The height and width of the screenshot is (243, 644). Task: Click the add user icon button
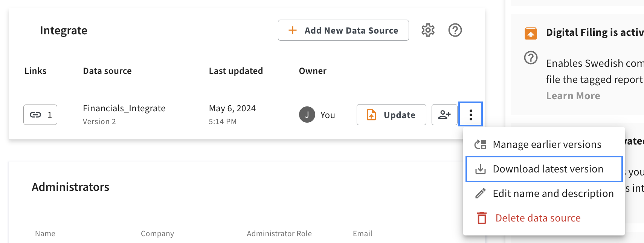[x=444, y=115]
